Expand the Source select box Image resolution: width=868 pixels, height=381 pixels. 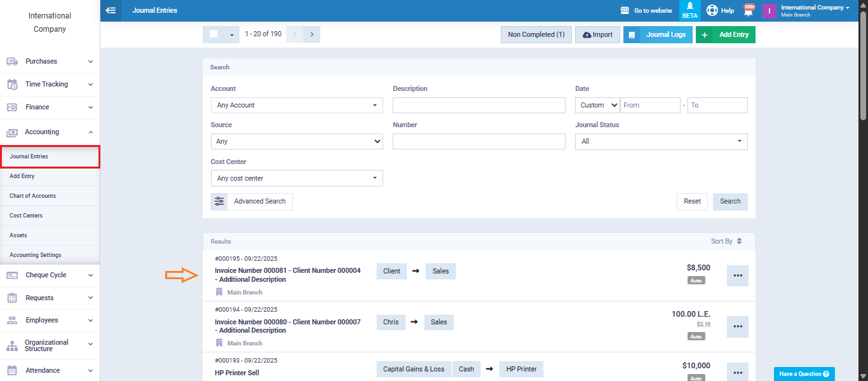click(x=297, y=141)
